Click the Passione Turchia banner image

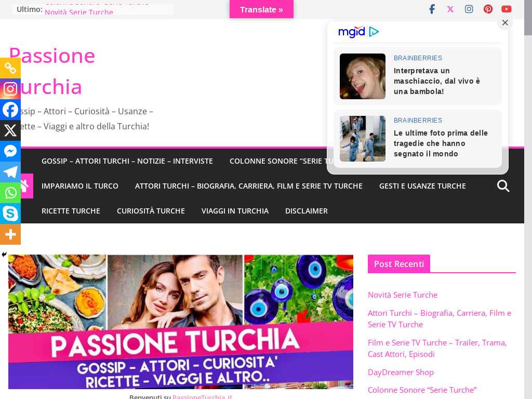tap(180, 322)
